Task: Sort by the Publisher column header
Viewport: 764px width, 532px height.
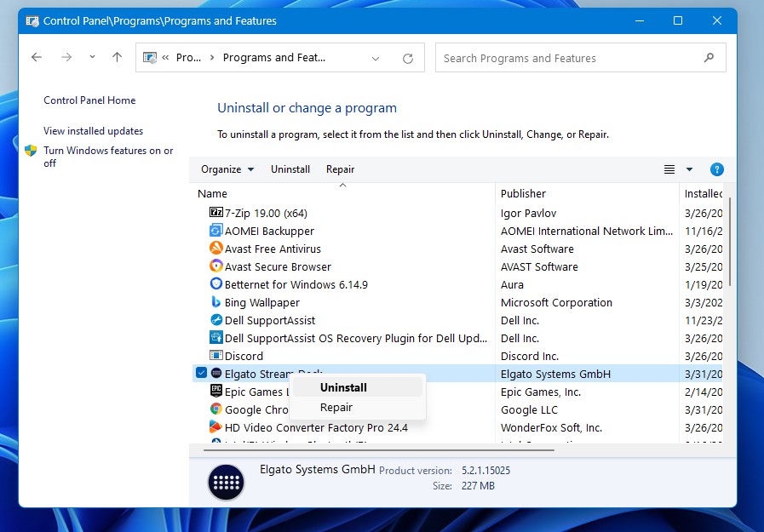Action: [x=587, y=193]
